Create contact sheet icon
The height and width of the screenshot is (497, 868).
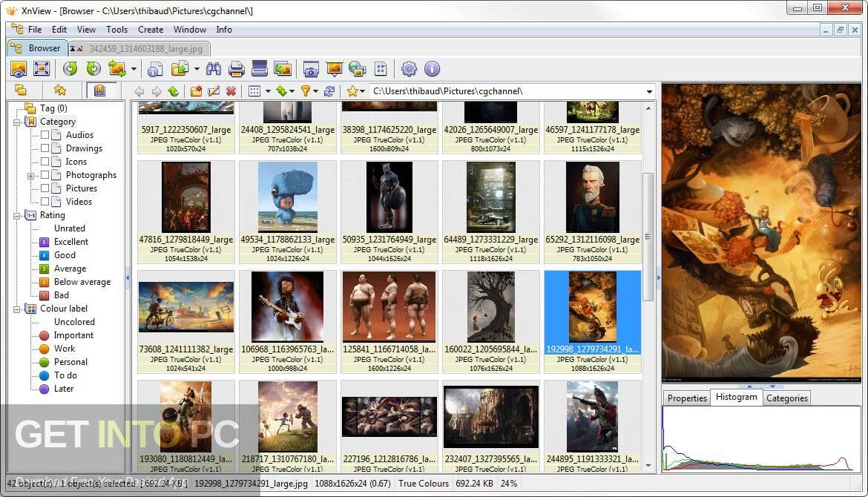(381, 69)
